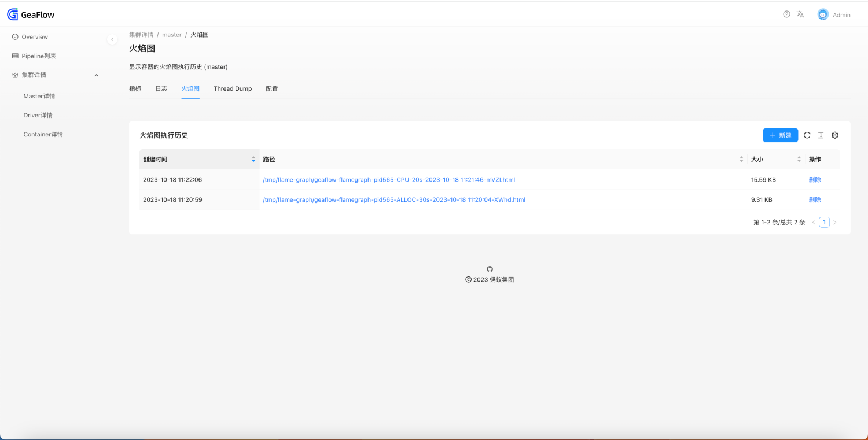The height and width of the screenshot is (440, 868).
Task: Open the 日志 tab
Action: pyautogui.click(x=161, y=88)
